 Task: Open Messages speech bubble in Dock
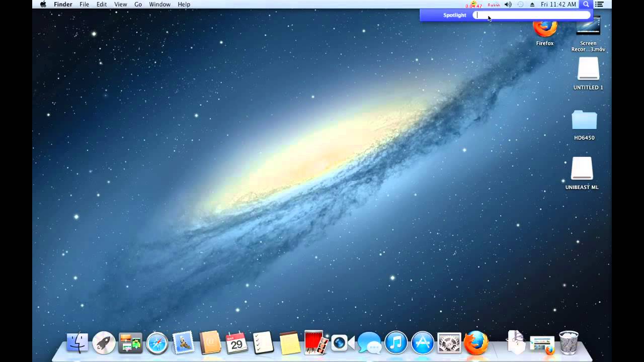coord(370,343)
